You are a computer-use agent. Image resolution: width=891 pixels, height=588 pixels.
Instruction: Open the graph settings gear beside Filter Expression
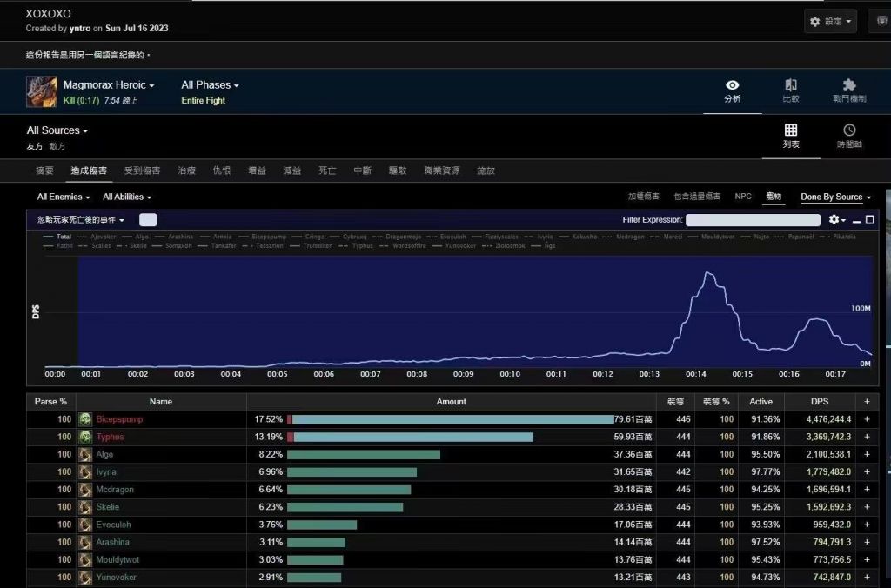834,219
